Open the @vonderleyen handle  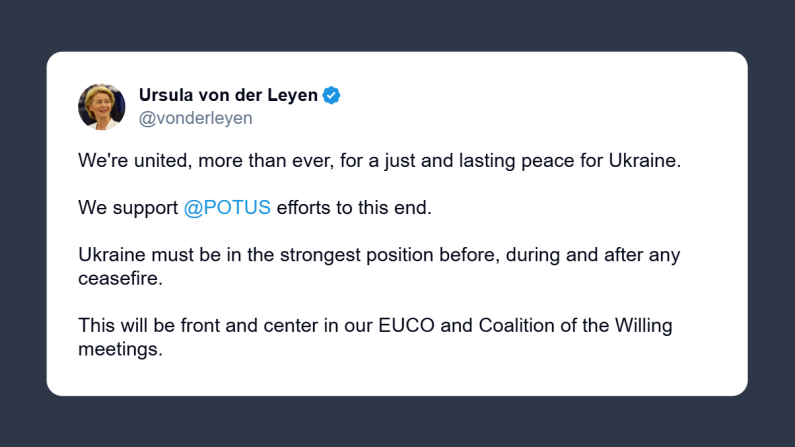pyautogui.click(x=195, y=118)
